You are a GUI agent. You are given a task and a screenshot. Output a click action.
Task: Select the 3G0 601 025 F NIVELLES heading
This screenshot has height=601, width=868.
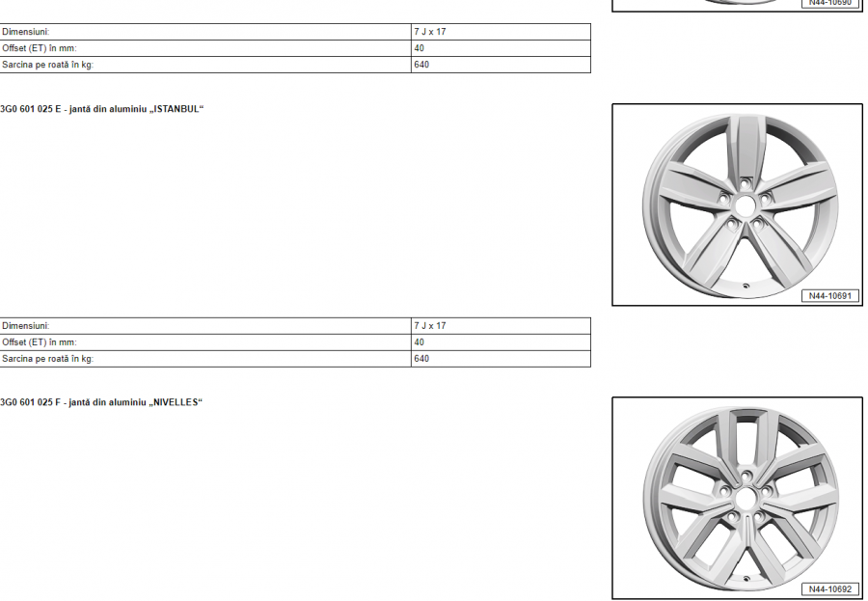tap(101, 402)
